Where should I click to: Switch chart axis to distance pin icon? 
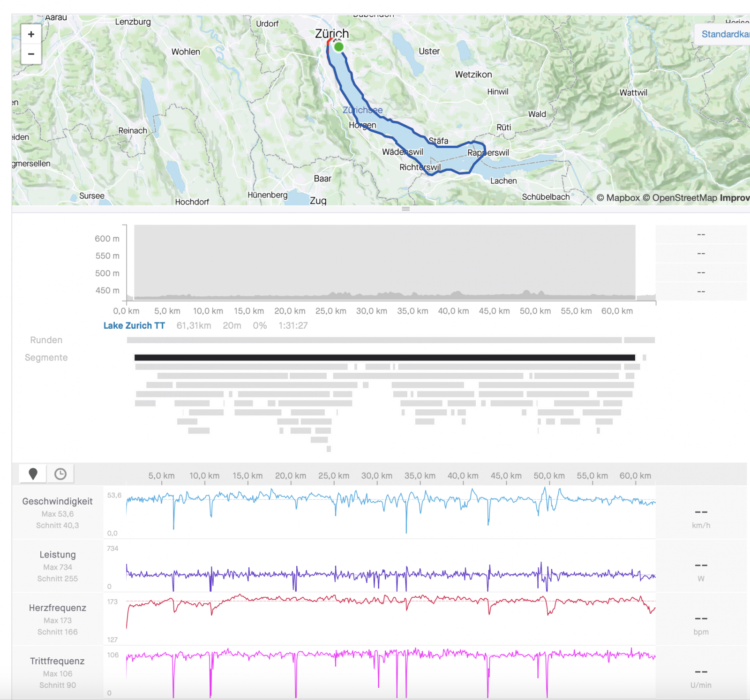point(33,474)
